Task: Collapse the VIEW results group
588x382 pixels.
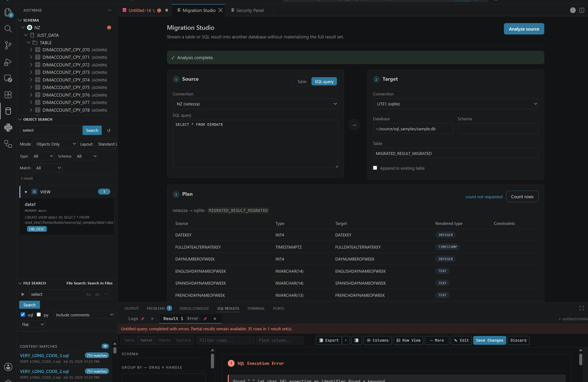Action: (x=26, y=192)
